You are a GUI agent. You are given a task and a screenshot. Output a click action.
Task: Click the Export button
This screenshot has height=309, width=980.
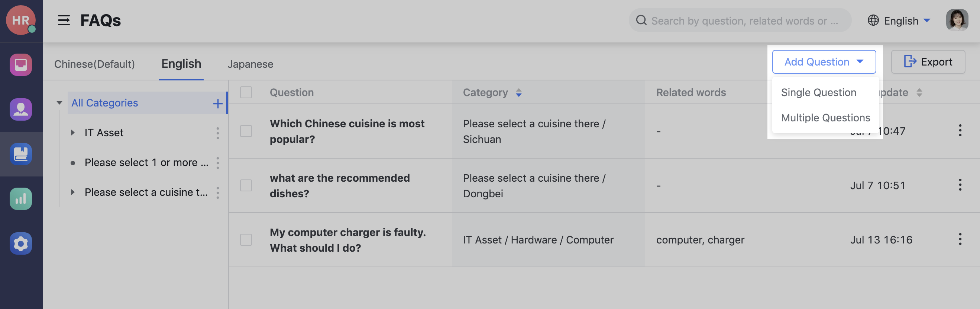click(x=928, y=61)
